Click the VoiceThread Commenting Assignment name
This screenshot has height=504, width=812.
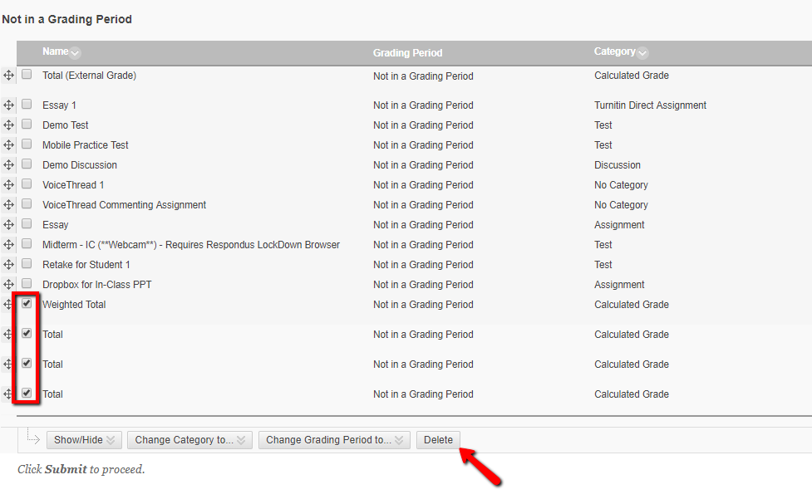[x=125, y=205]
